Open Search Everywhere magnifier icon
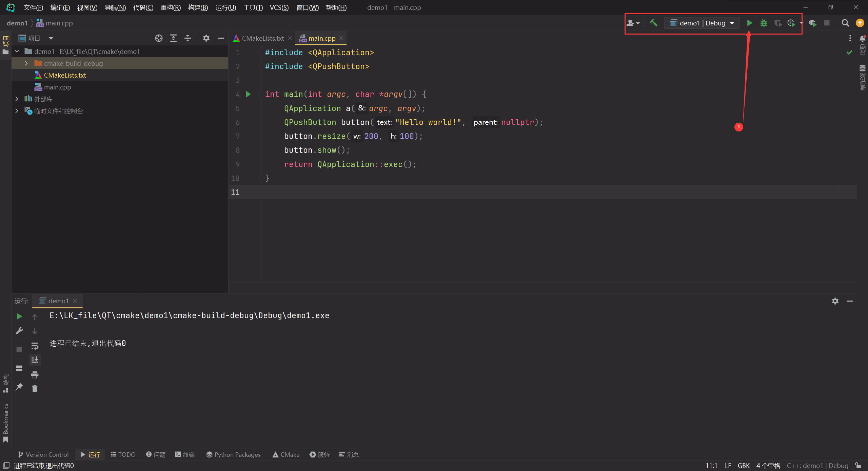 [845, 23]
